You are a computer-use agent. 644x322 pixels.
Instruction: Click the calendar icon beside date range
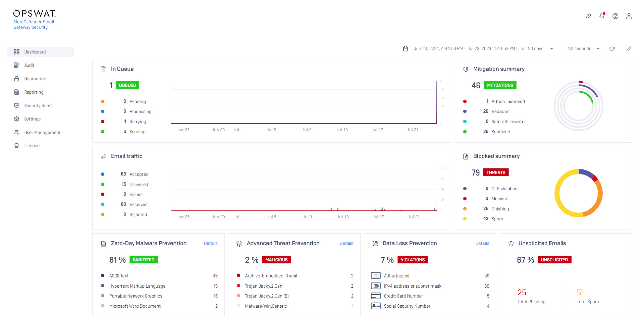[405, 49]
